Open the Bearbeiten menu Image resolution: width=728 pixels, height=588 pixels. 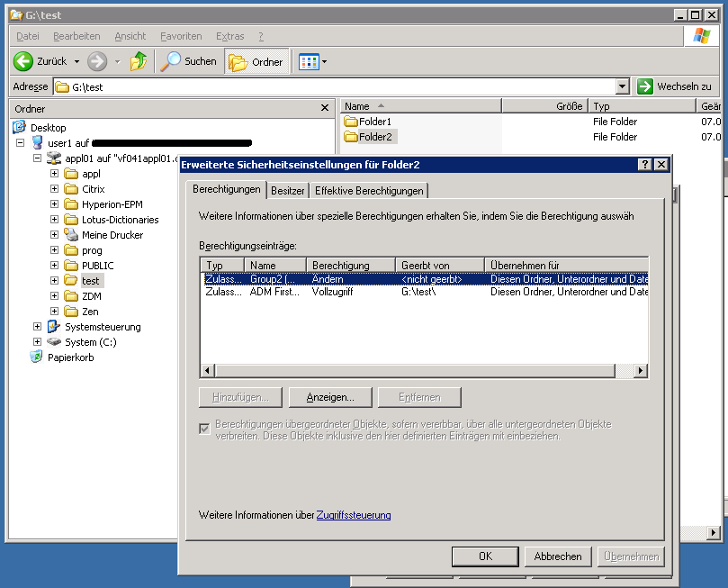76,36
